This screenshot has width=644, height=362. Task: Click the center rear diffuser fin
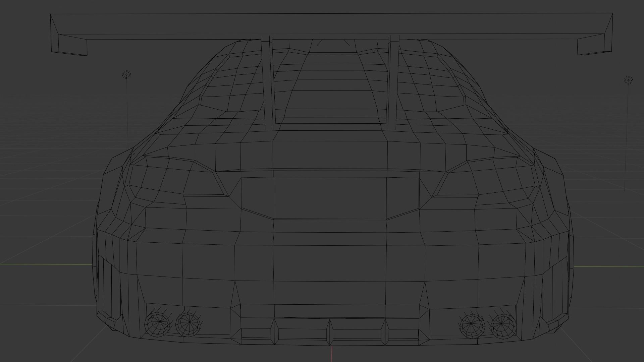330,332
